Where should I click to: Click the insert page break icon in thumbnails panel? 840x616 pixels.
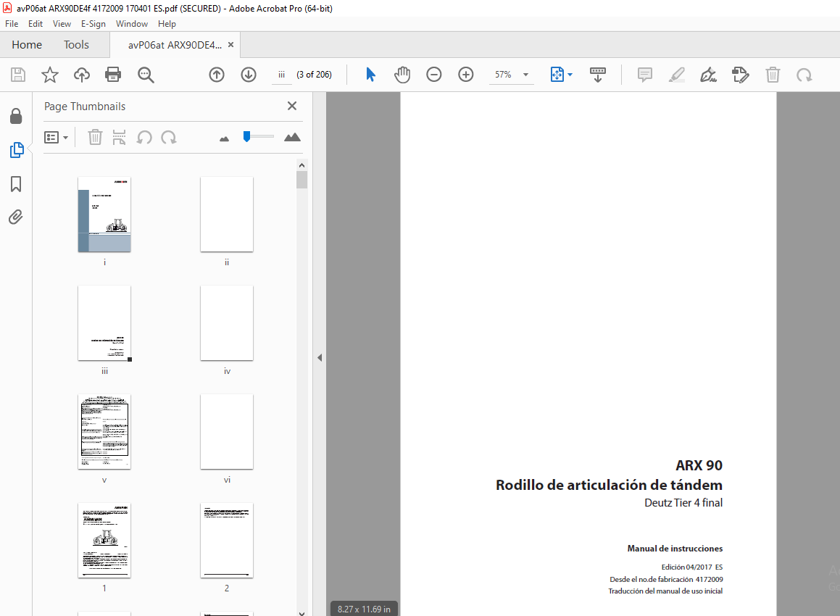pos(119,137)
